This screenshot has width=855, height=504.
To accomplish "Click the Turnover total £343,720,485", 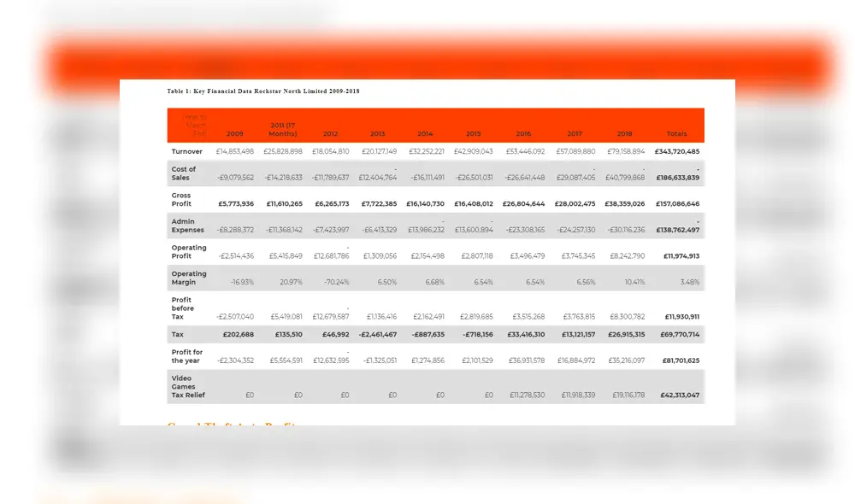I will [x=677, y=152].
